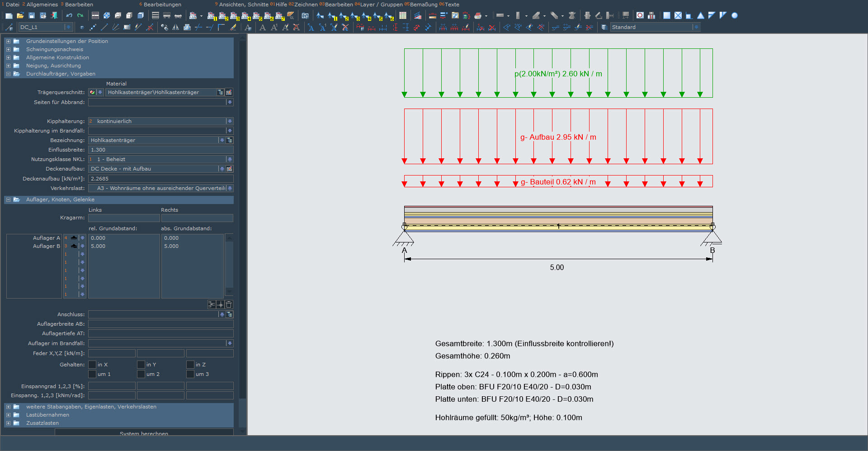This screenshot has width=868, height=451.
Task: Click the support list scrollbar down arrow
Action: pos(229,292)
